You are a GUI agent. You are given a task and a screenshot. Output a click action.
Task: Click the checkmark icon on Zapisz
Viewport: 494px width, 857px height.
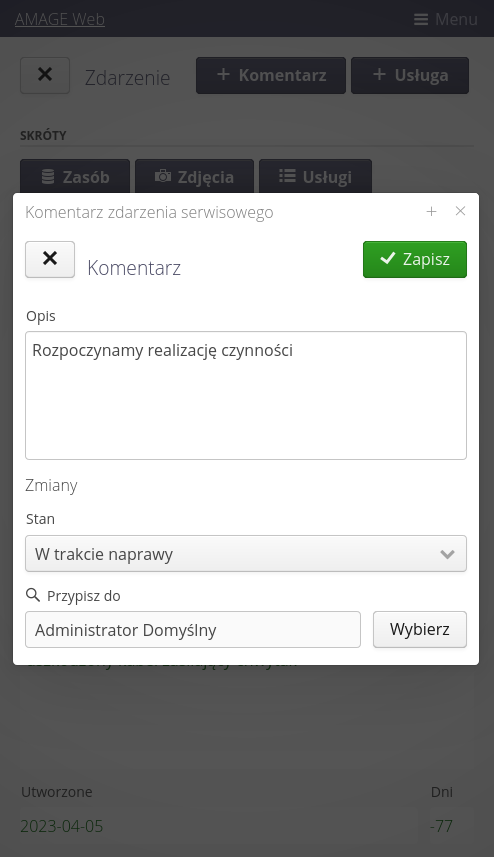387,259
